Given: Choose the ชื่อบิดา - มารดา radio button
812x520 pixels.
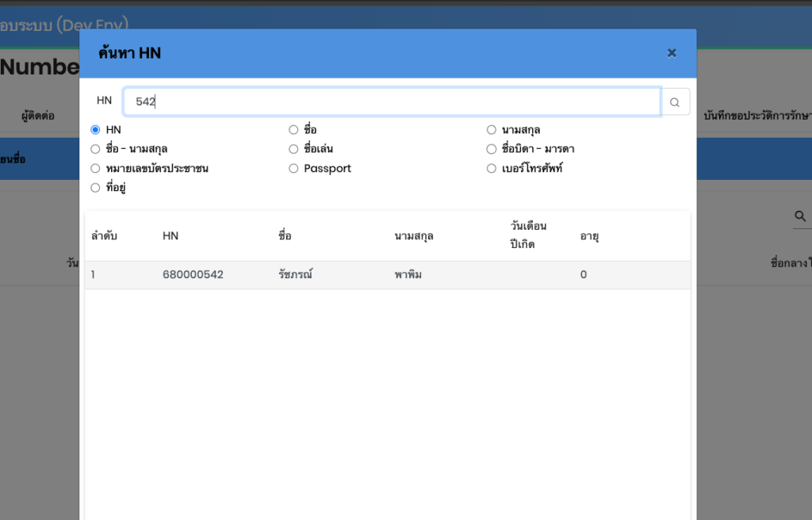Looking at the screenshot, I should tap(492, 148).
